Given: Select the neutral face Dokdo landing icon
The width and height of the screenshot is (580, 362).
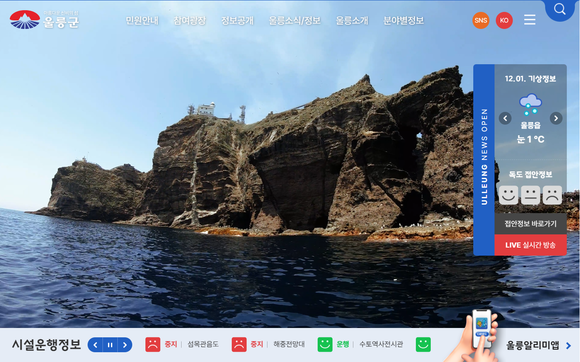Looking at the screenshot, I should (x=530, y=195).
